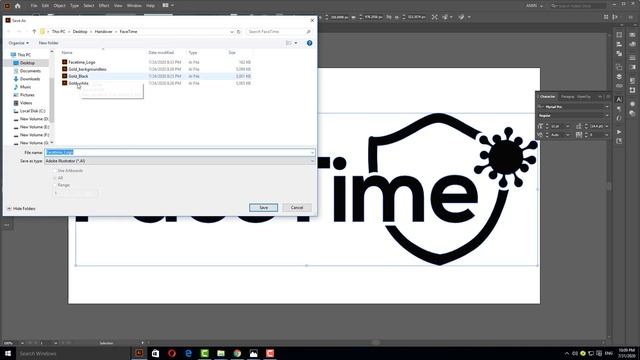Viewport: 640px width, 360px height.
Task: Expand the File name history dropdown
Action: (x=312, y=153)
